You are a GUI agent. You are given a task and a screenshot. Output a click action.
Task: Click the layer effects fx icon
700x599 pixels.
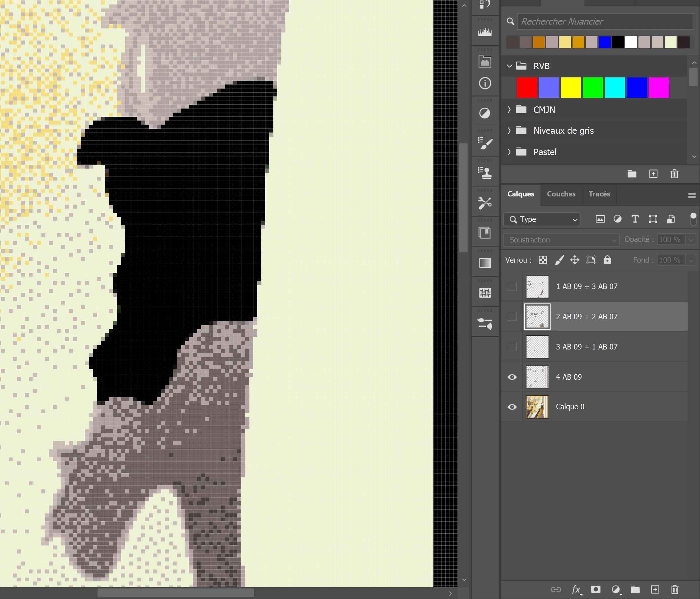(x=576, y=590)
